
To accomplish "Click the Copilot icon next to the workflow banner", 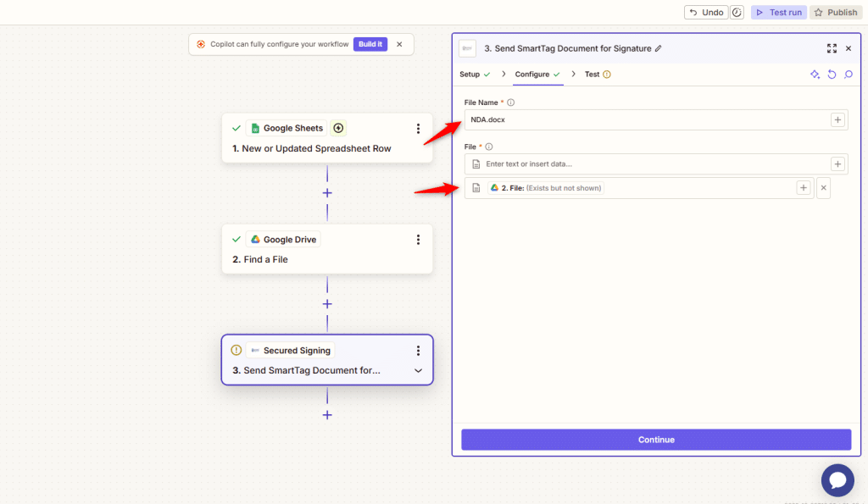I will [200, 43].
